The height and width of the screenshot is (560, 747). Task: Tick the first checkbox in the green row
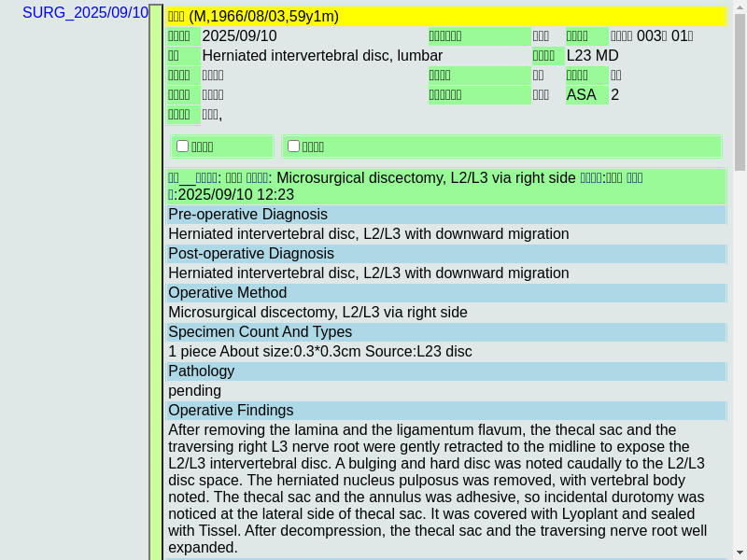[x=183, y=146]
